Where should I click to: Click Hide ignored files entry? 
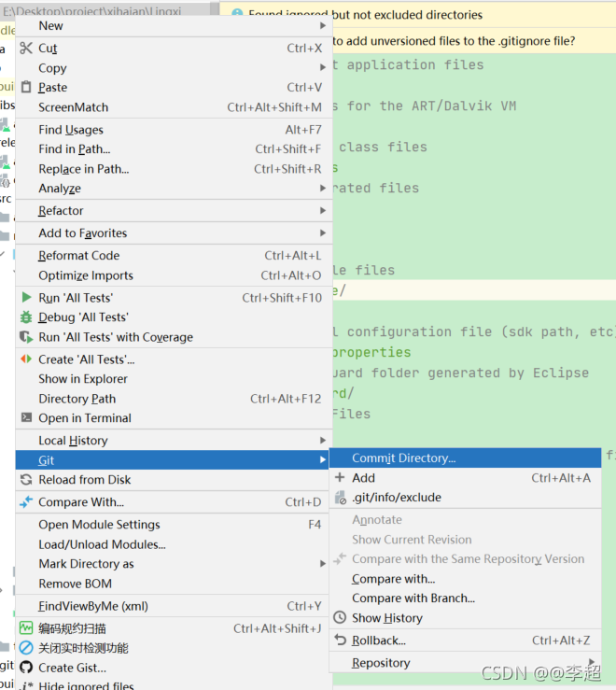click(174, 684)
